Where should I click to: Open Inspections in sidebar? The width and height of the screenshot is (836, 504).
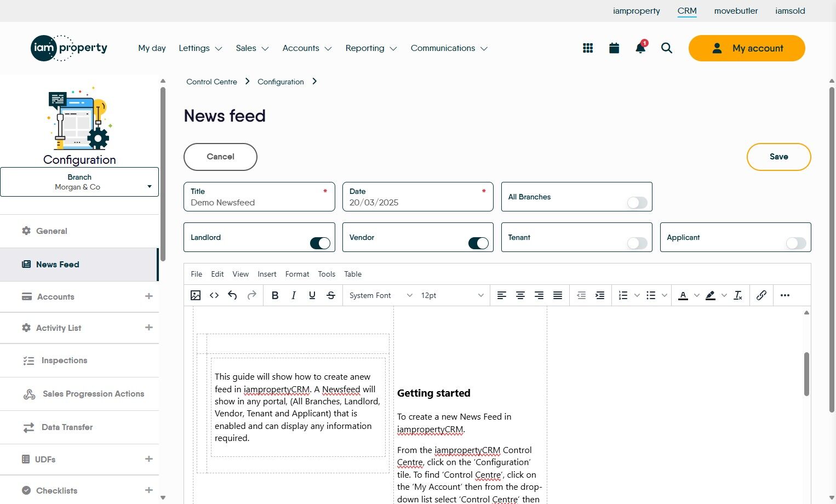coord(79,360)
